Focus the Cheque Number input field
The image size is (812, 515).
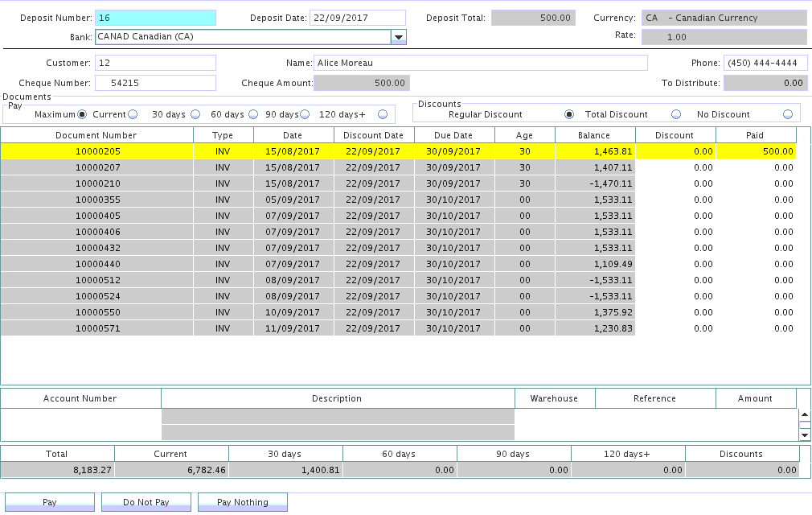pos(155,83)
